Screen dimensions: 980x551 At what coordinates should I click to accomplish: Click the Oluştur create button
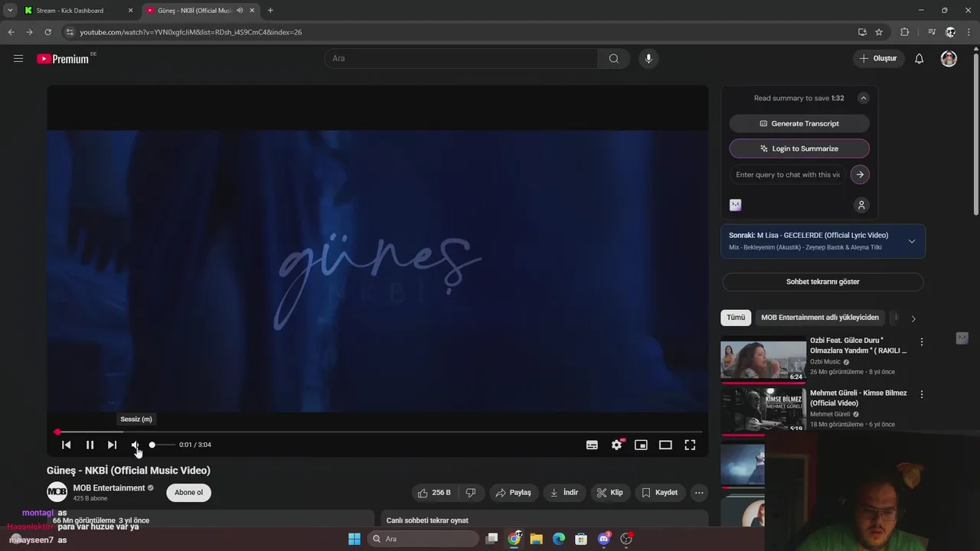click(x=877, y=58)
